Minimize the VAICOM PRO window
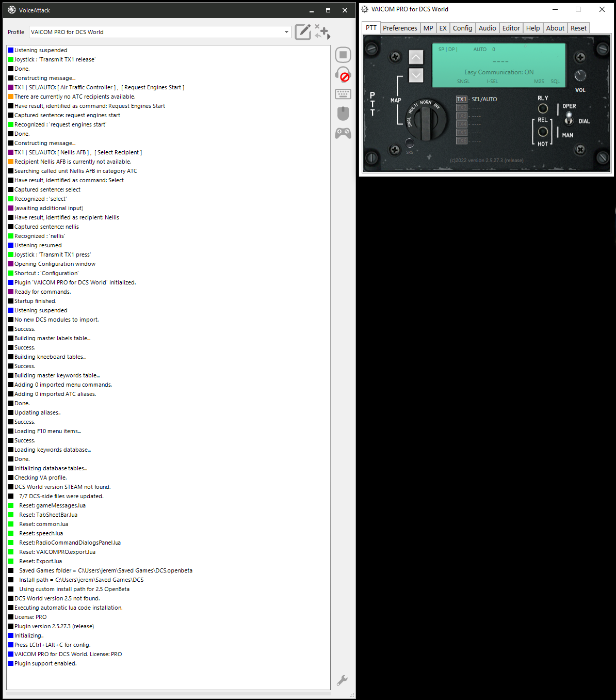 [x=555, y=9]
